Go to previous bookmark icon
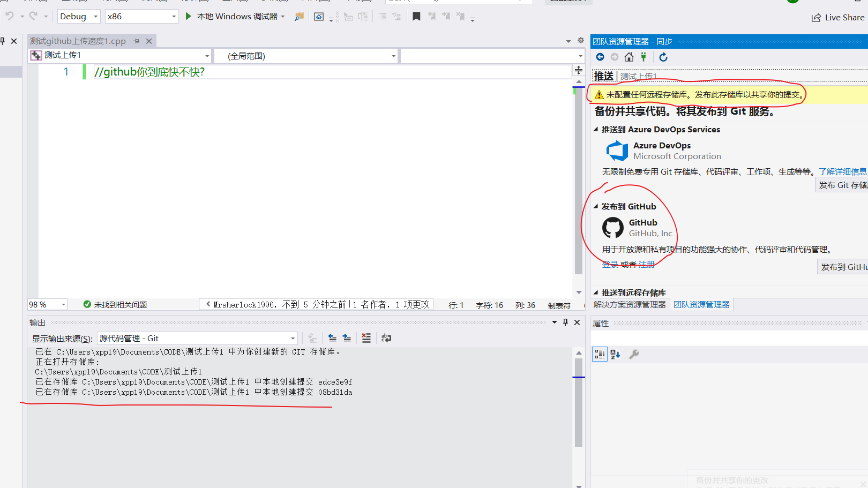868x488 pixels. tap(432, 17)
